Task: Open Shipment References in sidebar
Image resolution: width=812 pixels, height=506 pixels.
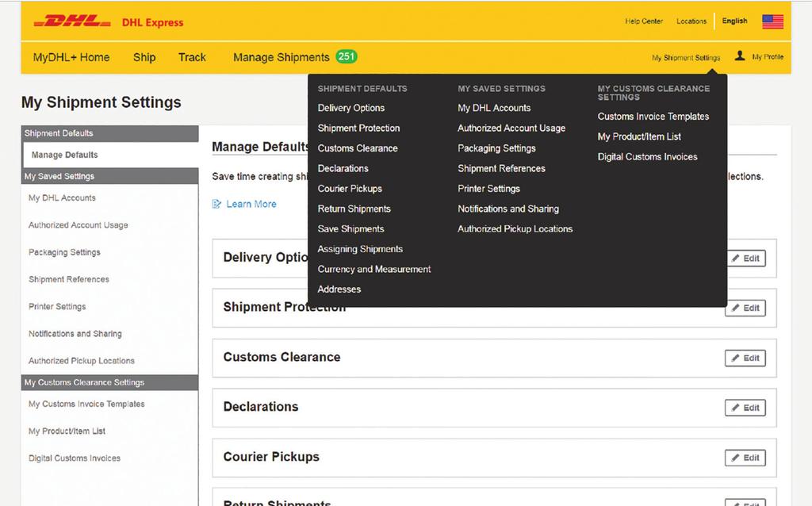Action: click(x=69, y=279)
